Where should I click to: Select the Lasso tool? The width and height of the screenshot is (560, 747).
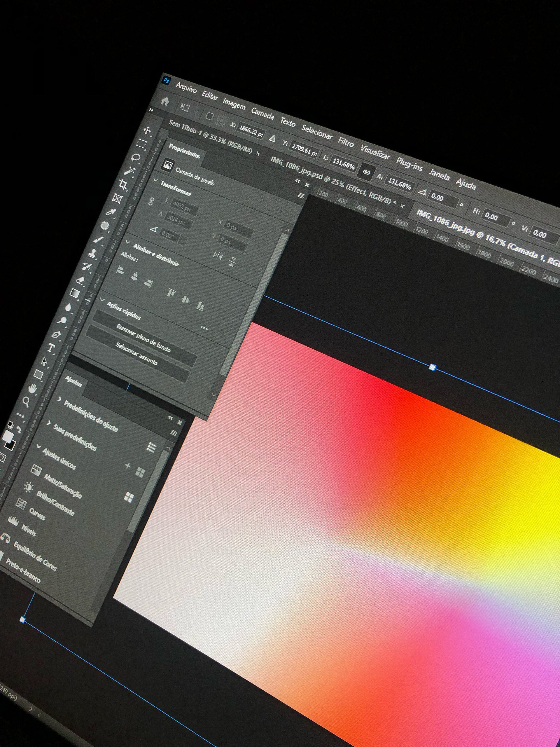[136, 158]
